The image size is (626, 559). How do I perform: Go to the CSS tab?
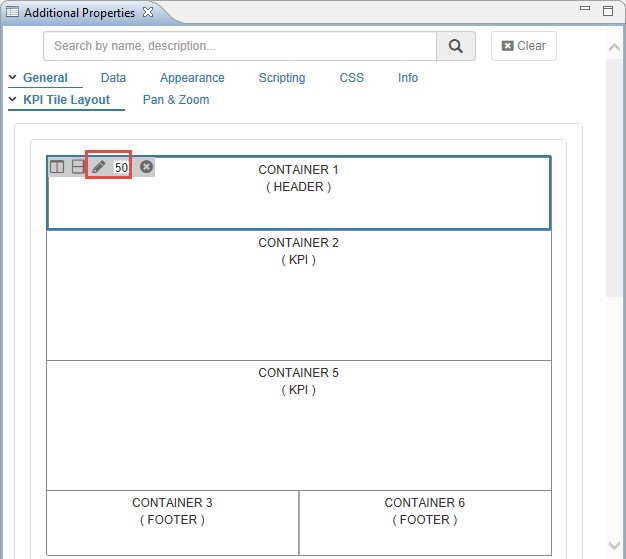[351, 78]
